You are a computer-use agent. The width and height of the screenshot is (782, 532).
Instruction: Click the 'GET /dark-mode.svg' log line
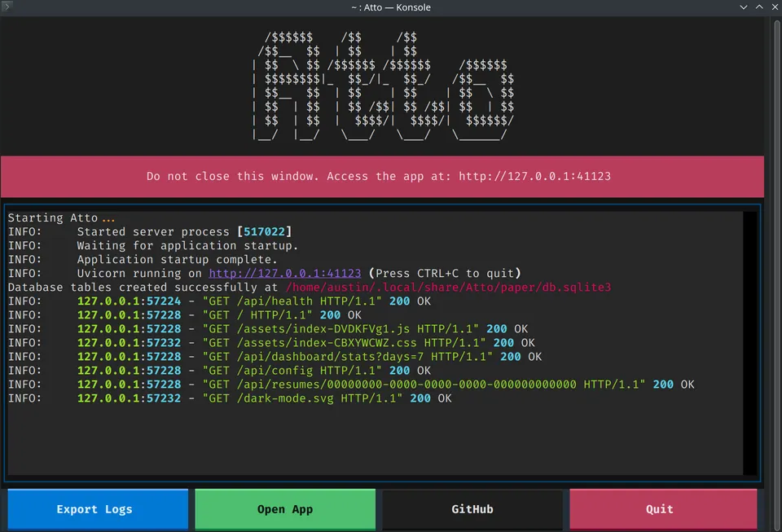click(230, 398)
